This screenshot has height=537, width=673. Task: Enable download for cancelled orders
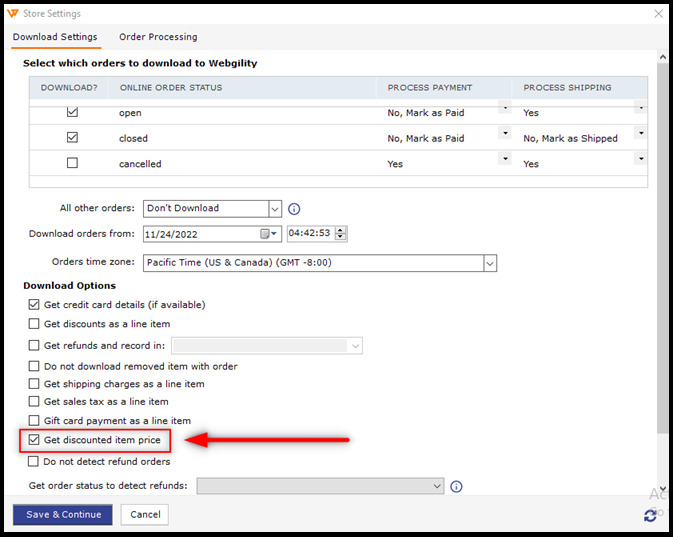point(72,163)
